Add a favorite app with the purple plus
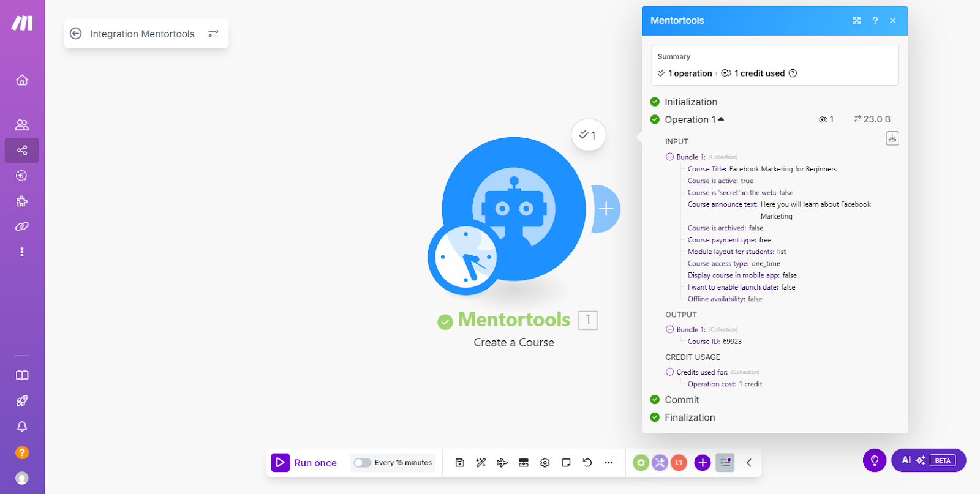This screenshot has width=980, height=494. tap(703, 463)
